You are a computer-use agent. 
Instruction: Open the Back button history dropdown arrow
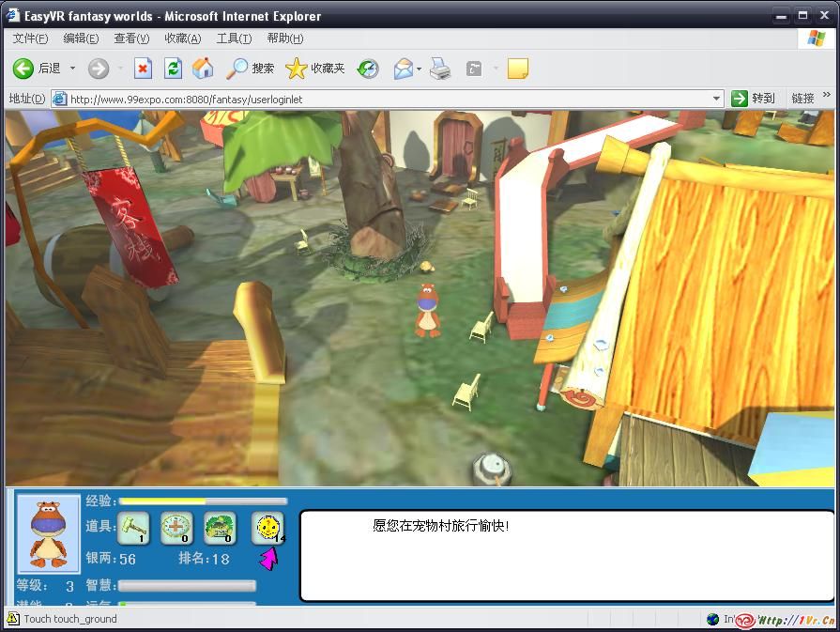[x=72, y=69]
